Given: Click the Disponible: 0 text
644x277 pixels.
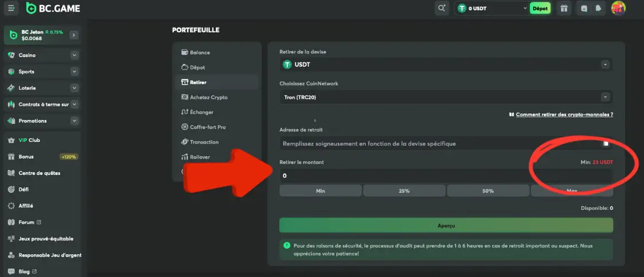Looking at the screenshot, I should [597, 208].
